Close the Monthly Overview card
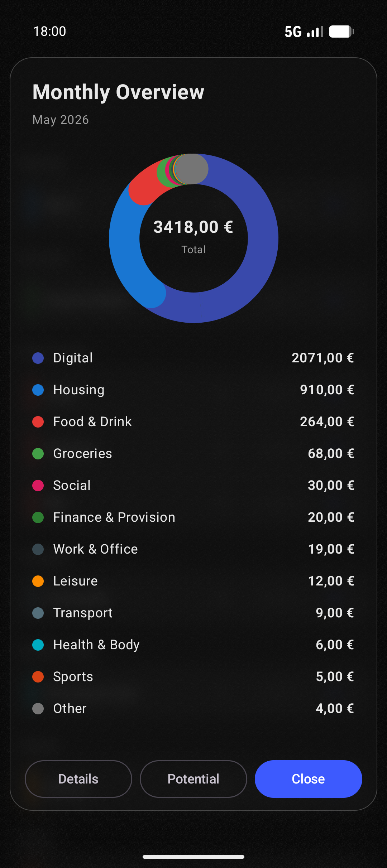Viewport: 387px width, 868px height. (309, 779)
